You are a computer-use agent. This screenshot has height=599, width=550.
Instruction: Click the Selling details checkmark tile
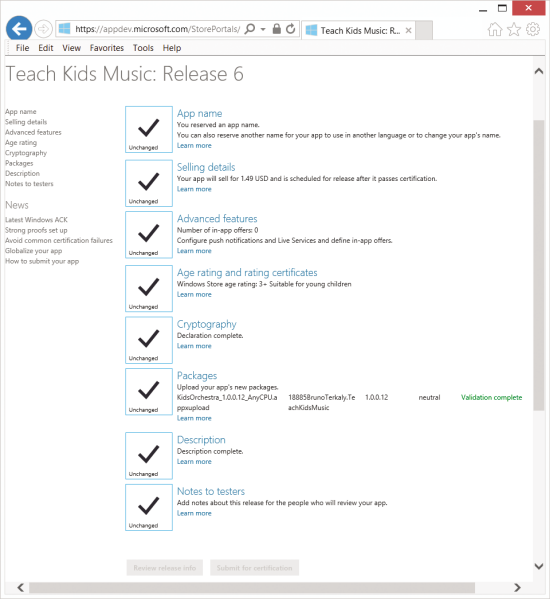pyautogui.click(x=149, y=183)
